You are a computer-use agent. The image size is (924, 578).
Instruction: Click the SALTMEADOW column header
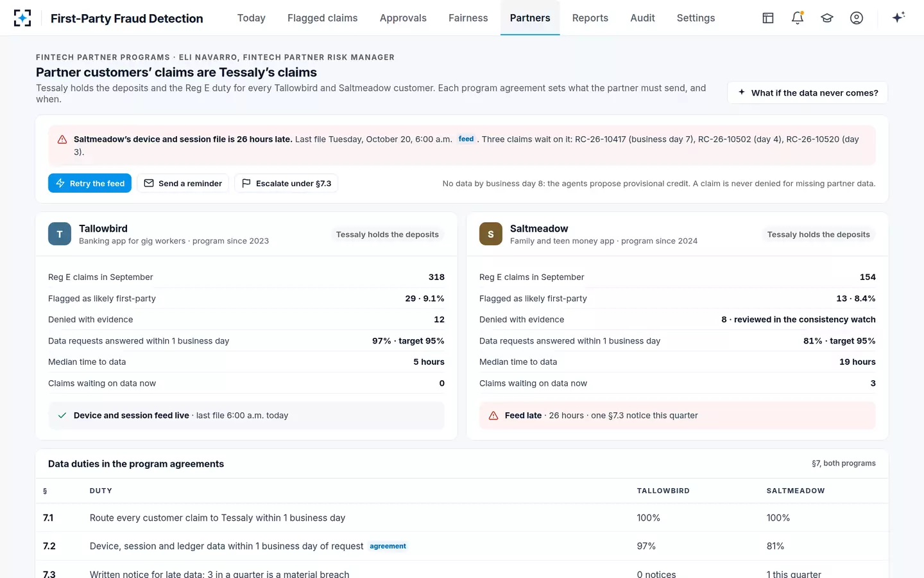pos(796,491)
